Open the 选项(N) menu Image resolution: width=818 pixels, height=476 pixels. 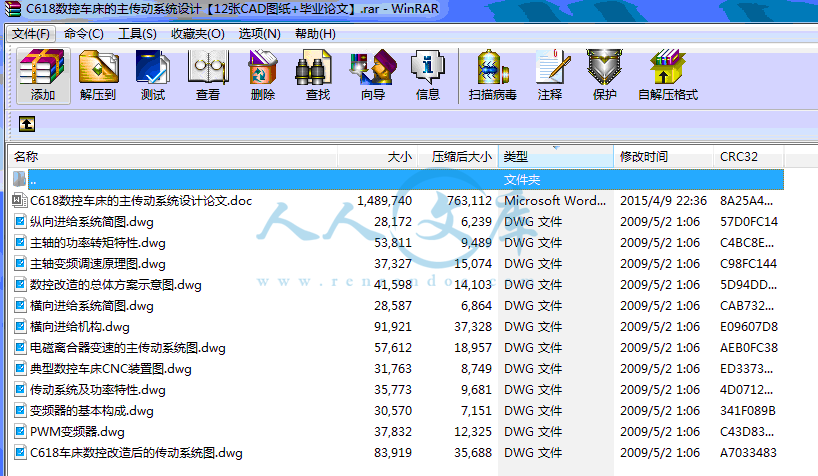[x=259, y=34]
